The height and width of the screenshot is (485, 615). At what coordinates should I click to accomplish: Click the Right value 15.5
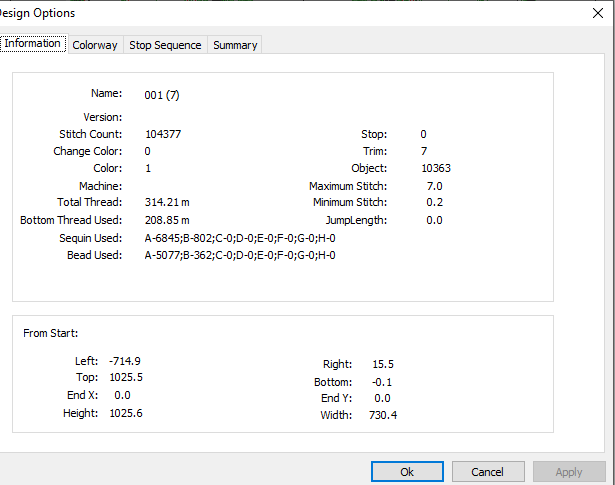383,364
